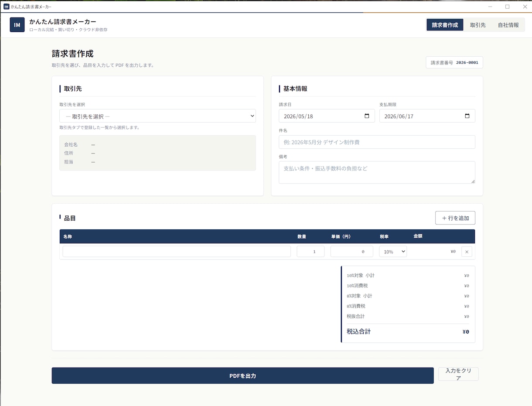Click 10%消費税 row label
This screenshot has width=532, height=406.
(x=357, y=286)
